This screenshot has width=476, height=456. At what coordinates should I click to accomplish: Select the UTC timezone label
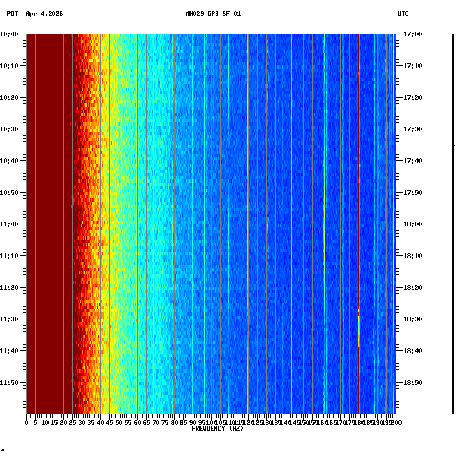click(403, 15)
